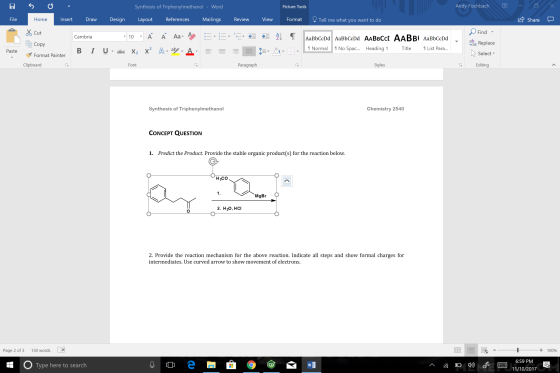Align text left

tap(209, 51)
